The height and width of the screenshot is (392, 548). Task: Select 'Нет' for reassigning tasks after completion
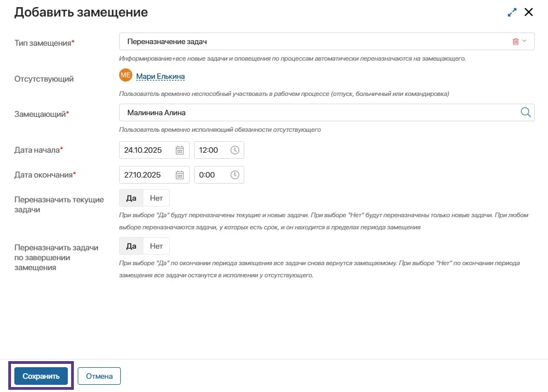[157, 246]
